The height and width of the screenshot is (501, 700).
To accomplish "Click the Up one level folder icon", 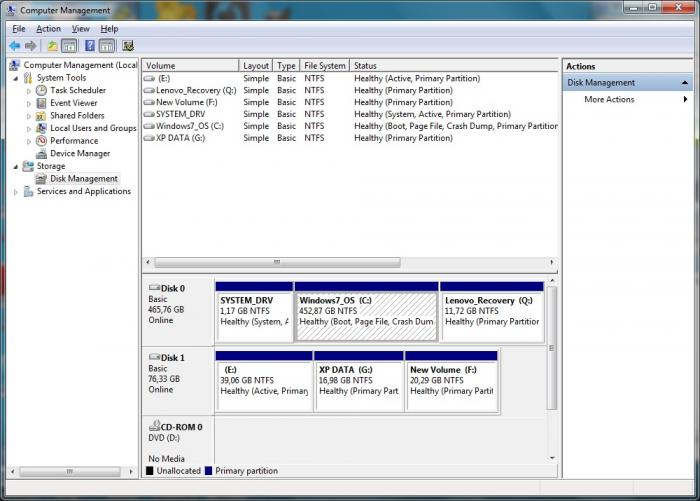I will coord(53,46).
